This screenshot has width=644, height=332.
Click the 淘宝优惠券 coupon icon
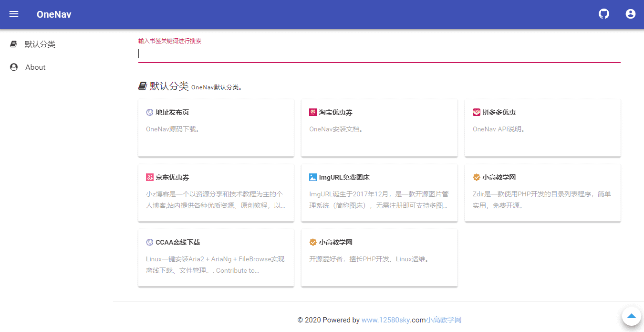313,112
